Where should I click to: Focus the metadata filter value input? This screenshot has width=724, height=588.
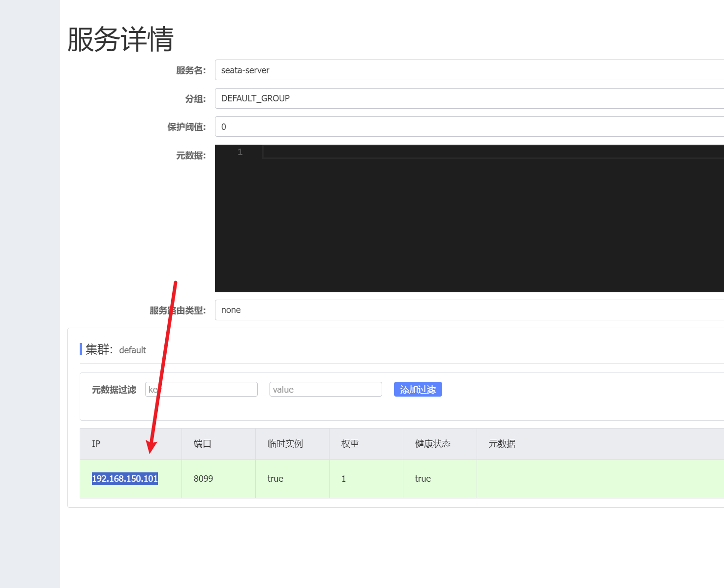pyautogui.click(x=326, y=389)
